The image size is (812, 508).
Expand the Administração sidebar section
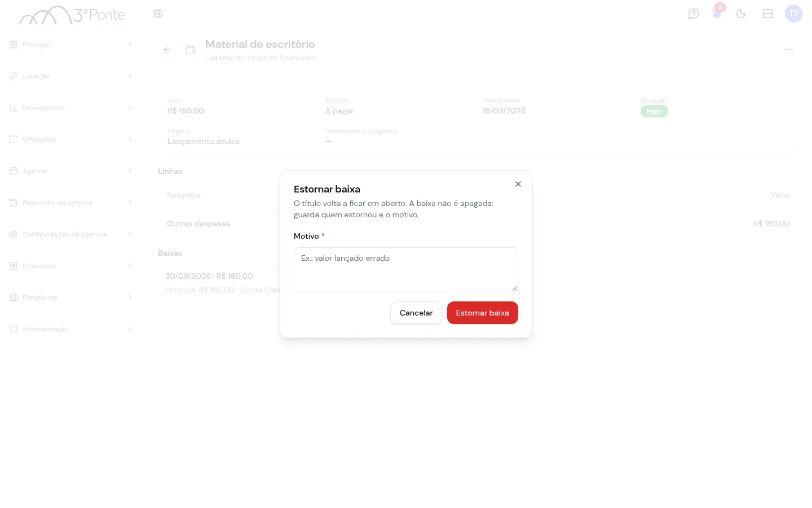tap(71, 329)
